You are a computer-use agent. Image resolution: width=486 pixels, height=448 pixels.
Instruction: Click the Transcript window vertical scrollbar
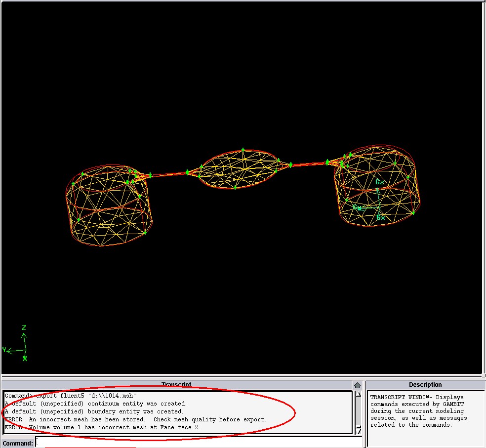point(357,412)
